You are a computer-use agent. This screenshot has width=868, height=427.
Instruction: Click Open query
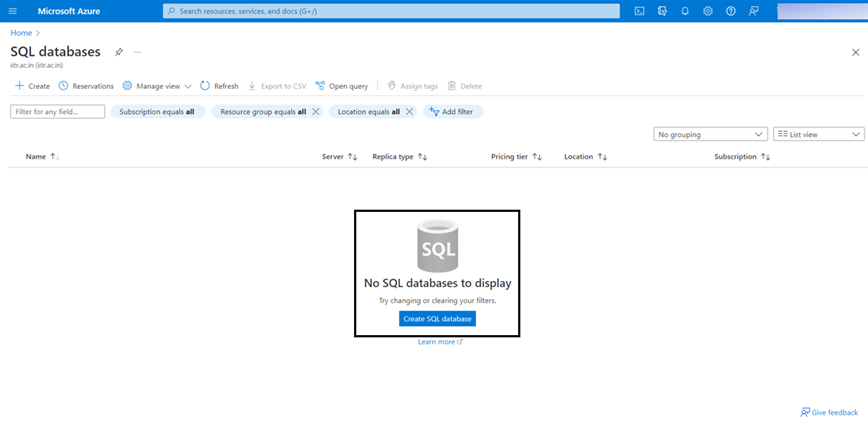point(342,86)
